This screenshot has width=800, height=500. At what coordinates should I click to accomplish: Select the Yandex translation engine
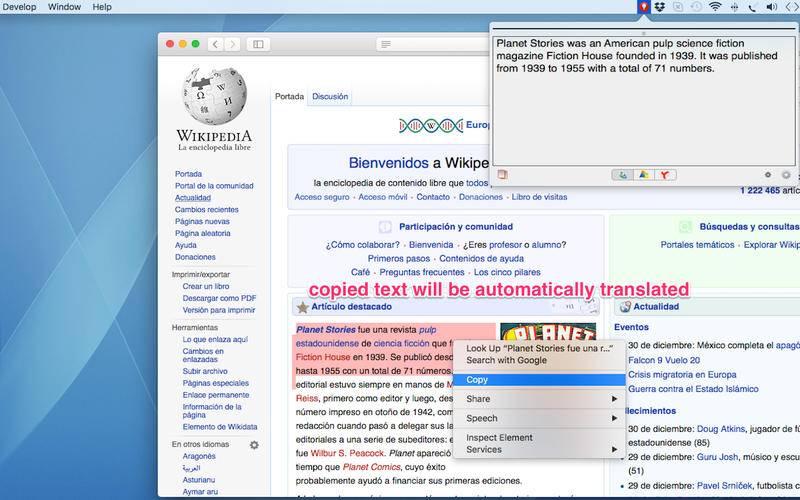(x=665, y=175)
